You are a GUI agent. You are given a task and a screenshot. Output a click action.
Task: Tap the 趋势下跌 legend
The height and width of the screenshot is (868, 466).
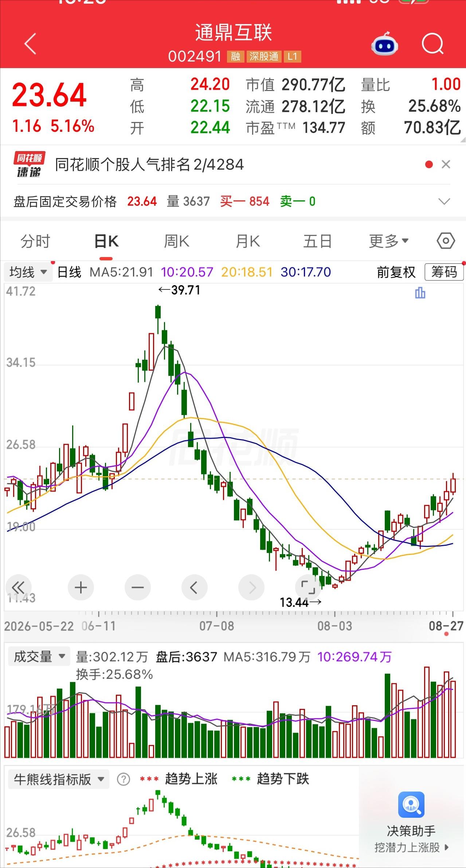270,779
